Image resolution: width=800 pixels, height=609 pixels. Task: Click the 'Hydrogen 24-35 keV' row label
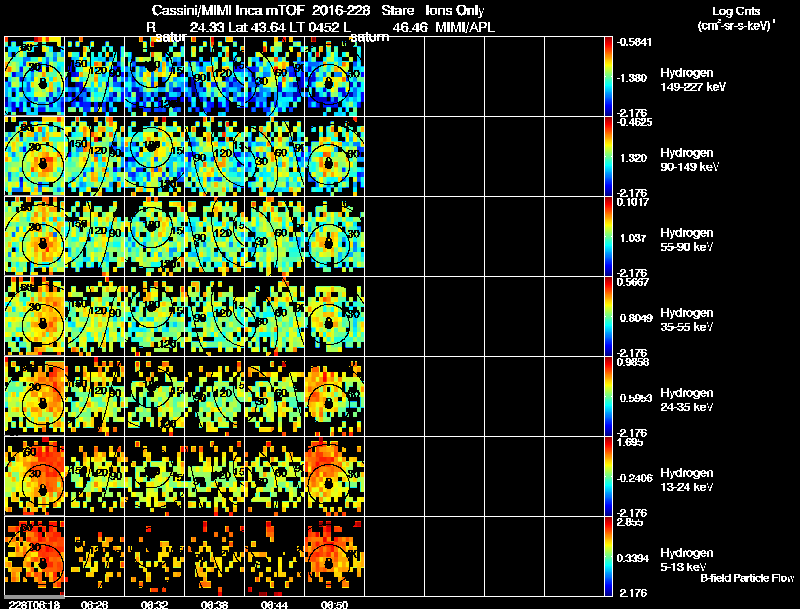tap(687, 400)
